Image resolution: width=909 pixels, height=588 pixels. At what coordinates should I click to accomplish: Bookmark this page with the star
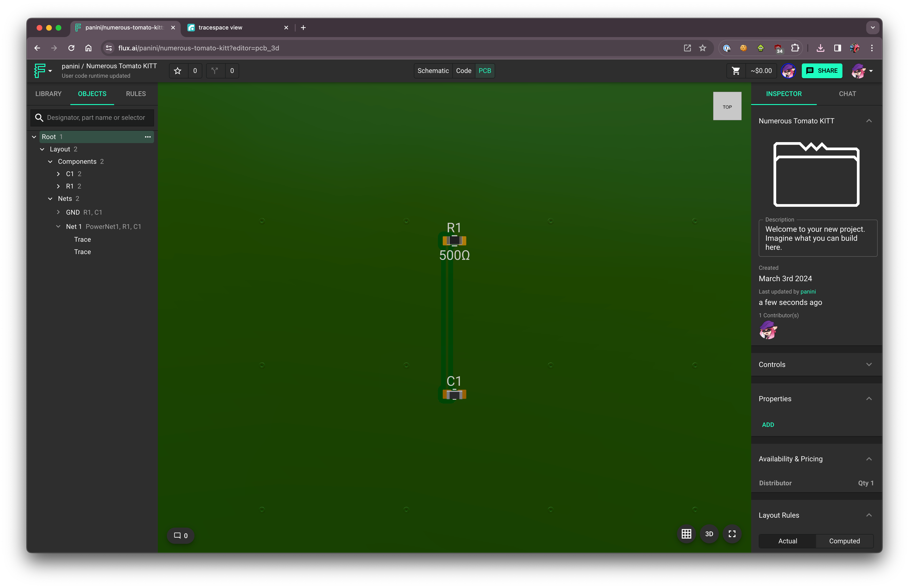coord(702,48)
